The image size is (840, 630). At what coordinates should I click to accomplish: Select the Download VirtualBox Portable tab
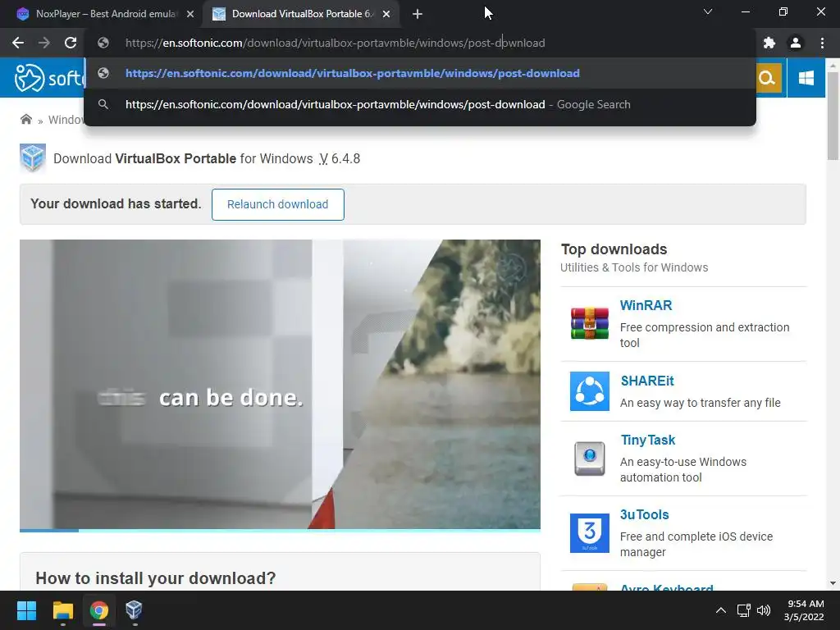302,14
